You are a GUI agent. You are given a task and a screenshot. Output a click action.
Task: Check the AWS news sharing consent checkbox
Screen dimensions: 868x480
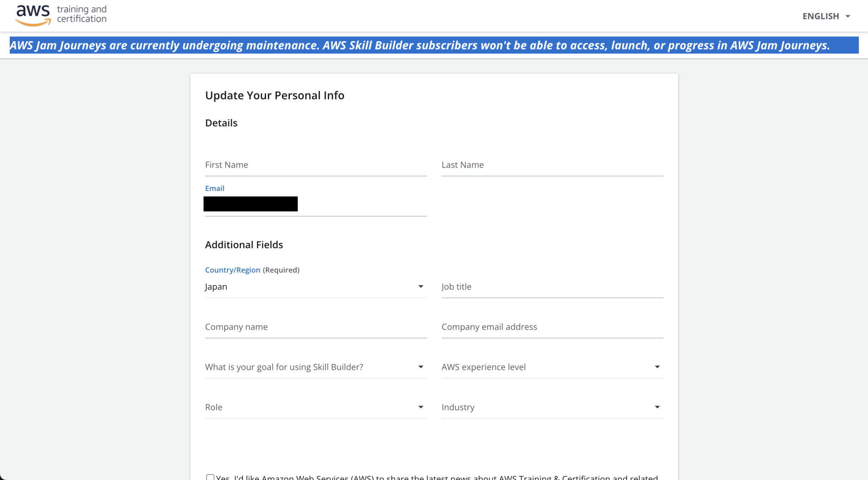pos(210,477)
